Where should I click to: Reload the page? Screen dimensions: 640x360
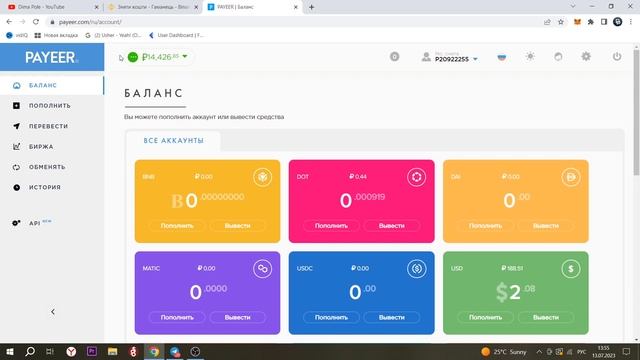click(36, 22)
